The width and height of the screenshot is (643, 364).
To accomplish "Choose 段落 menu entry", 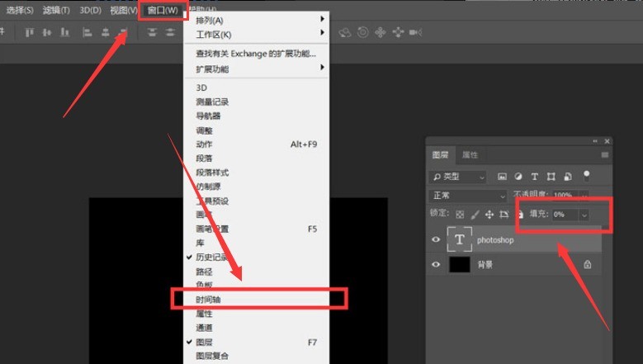I will [x=256, y=158].
